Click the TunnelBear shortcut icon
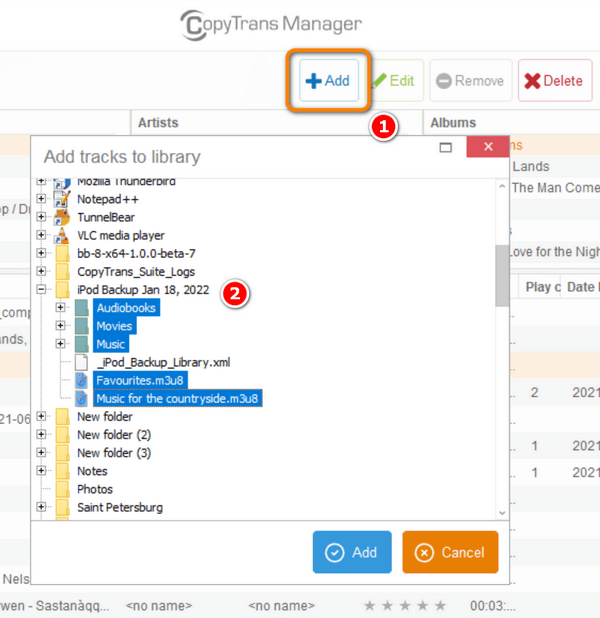Viewport: 600px width, 618px height. click(62, 217)
